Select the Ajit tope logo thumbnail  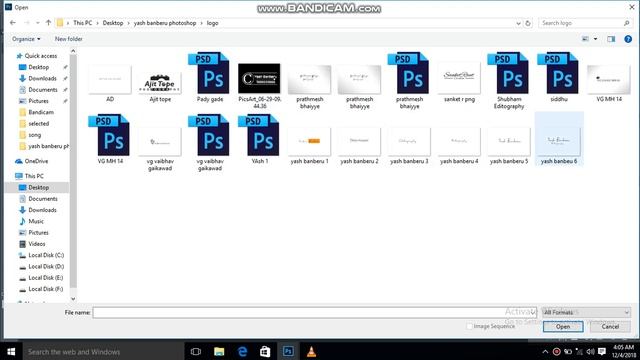160,83
